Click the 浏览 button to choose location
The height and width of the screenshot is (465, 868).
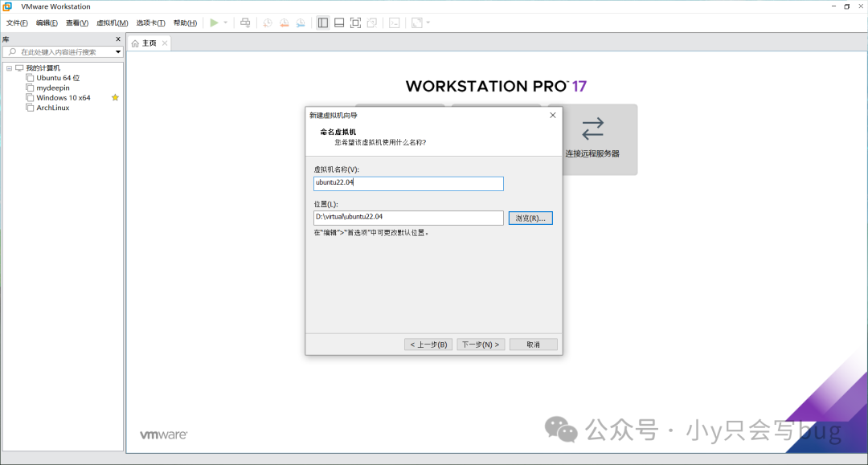pos(530,218)
